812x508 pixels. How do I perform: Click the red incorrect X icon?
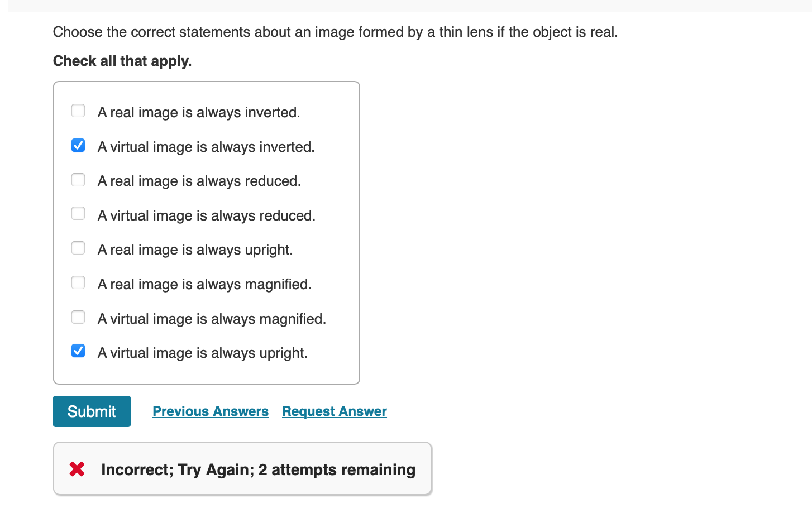click(x=77, y=469)
